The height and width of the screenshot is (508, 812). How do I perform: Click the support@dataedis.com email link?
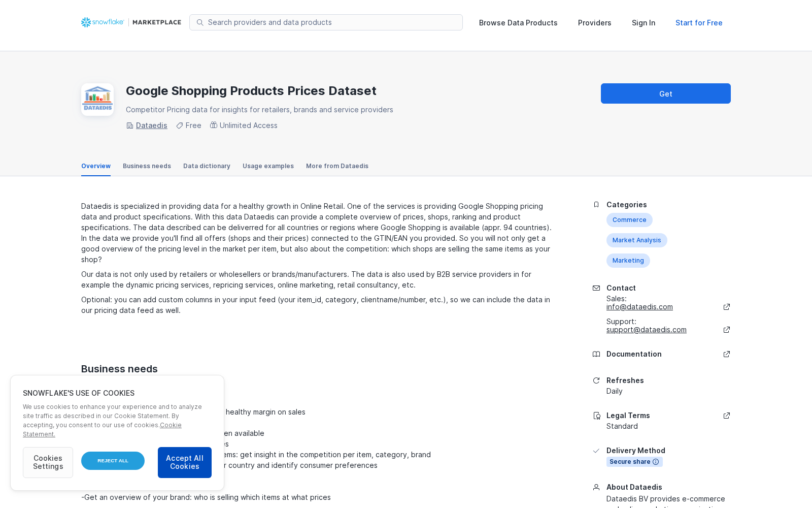click(647, 330)
